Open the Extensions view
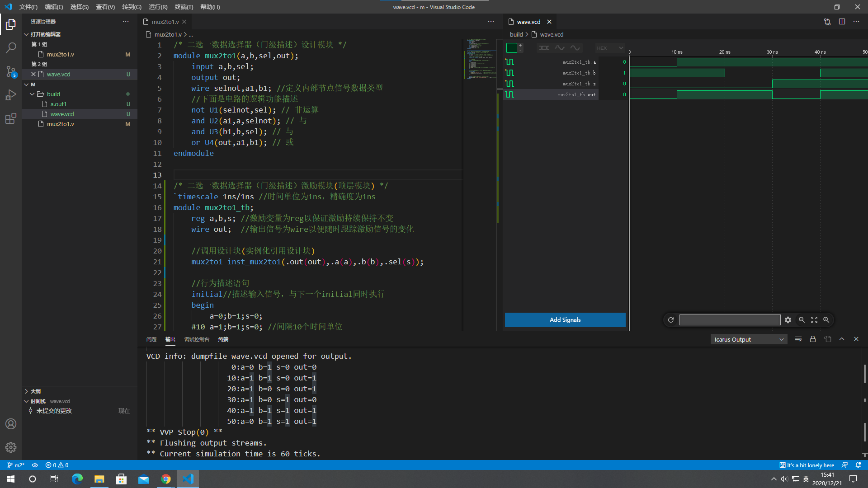Image resolution: width=868 pixels, height=488 pixels. point(11,118)
